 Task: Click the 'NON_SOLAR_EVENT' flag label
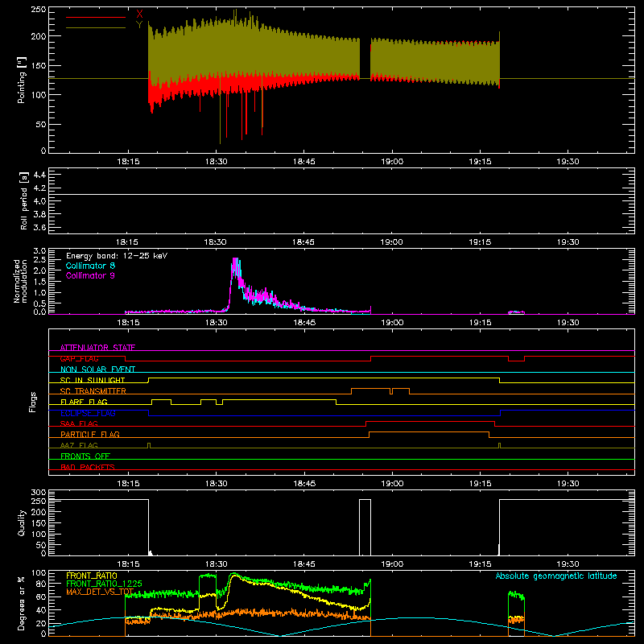[x=97, y=369]
